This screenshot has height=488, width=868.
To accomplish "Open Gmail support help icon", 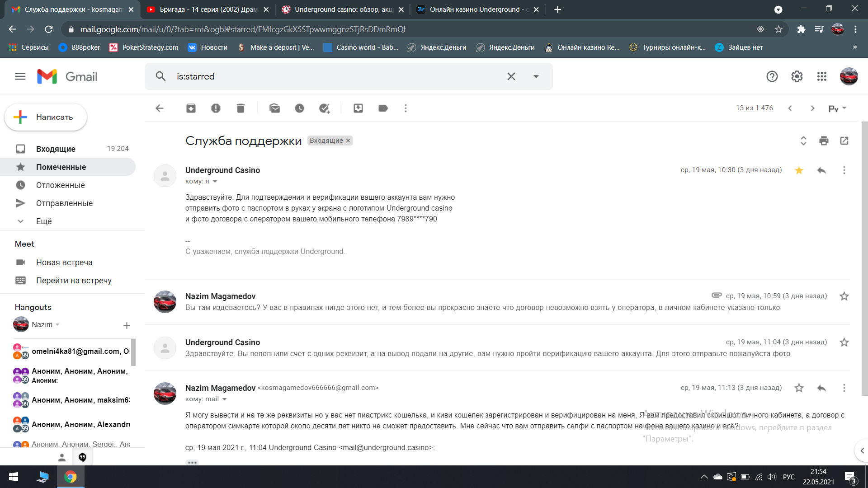I will [772, 76].
